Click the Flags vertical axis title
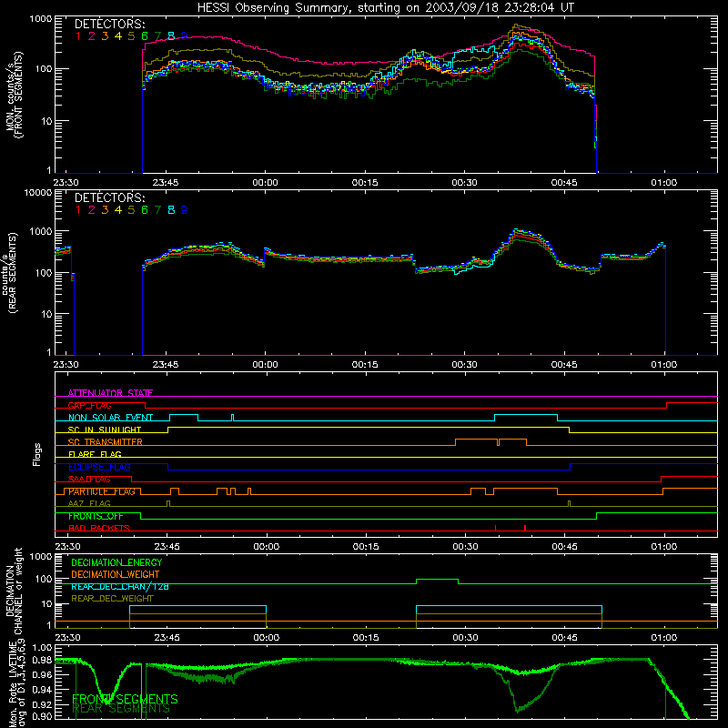This screenshot has width=728, height=728. point(36,455)
